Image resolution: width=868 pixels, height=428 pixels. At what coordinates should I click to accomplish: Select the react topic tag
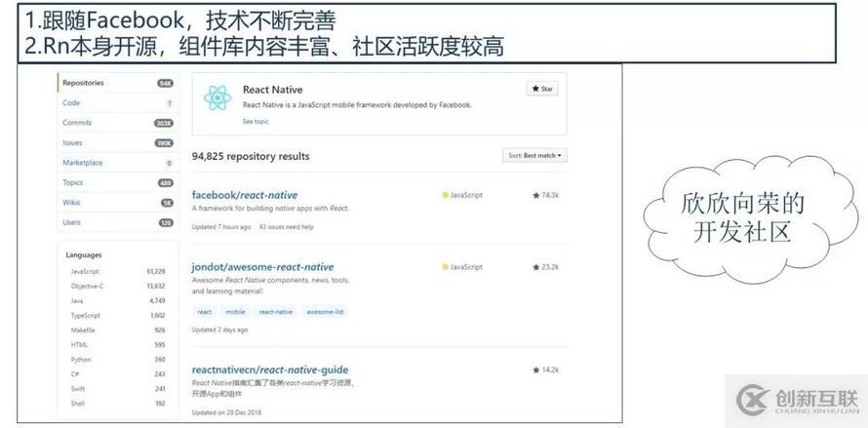[205, 312]
